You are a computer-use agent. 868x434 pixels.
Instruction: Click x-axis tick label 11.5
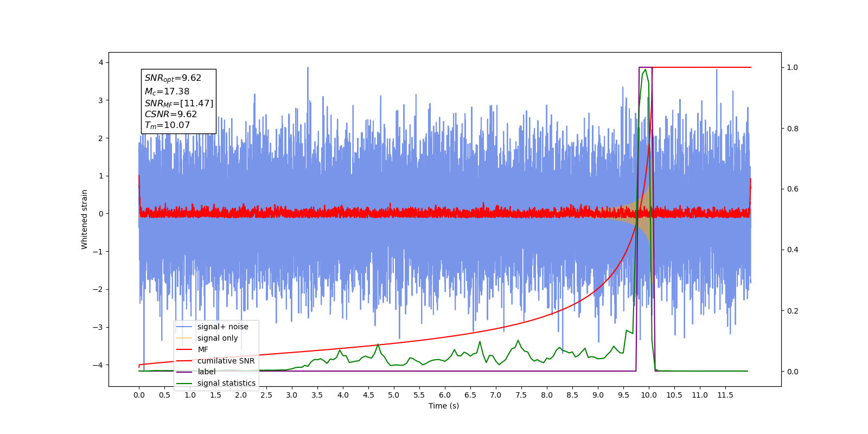725,395
